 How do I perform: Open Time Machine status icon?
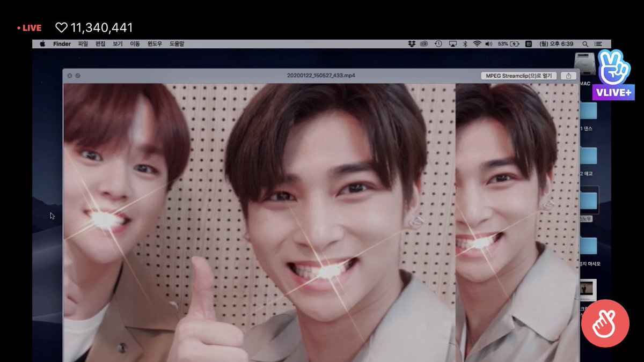438,44
